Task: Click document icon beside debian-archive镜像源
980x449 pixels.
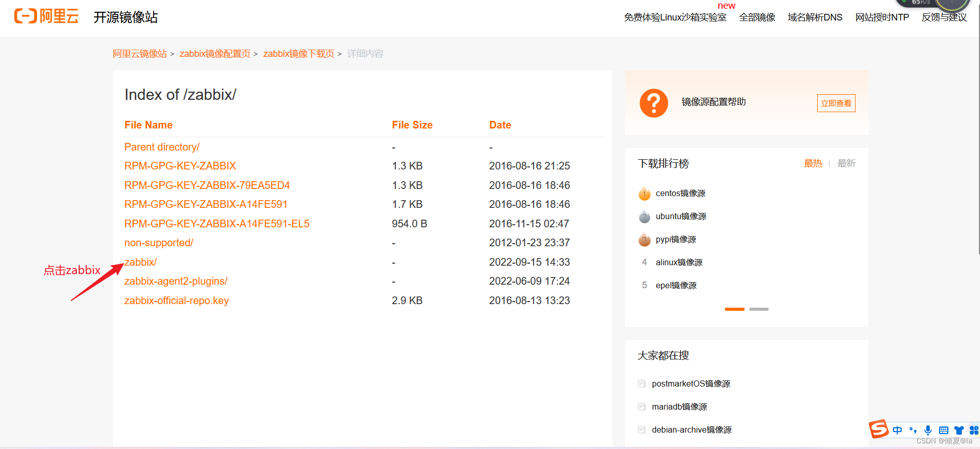Action: (x=642, y=430)
